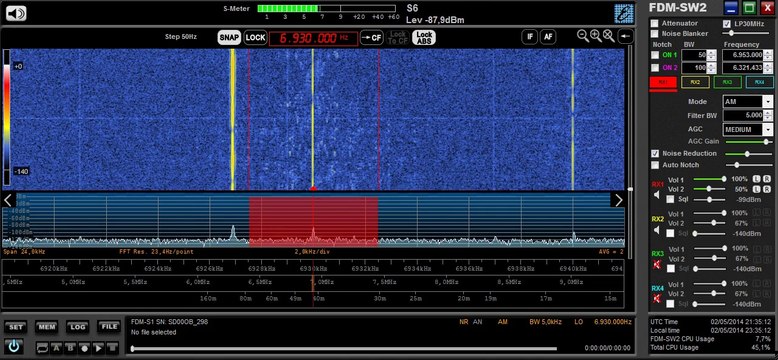The image size is (778, 360).
Task: Toggle RX1 Vol 2 right channel R
Action: (767, 189)
